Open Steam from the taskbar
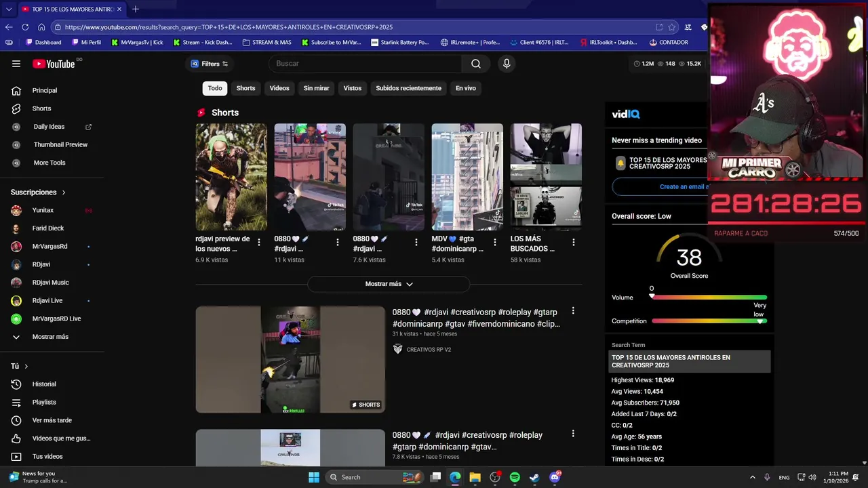This screenshot has height=488, width=868. 534,477
